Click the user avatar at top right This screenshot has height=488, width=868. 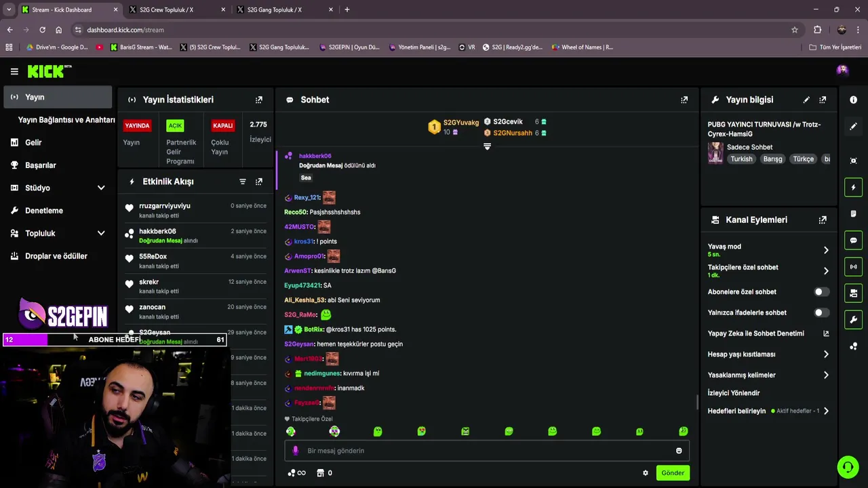[x=842, y=70]
